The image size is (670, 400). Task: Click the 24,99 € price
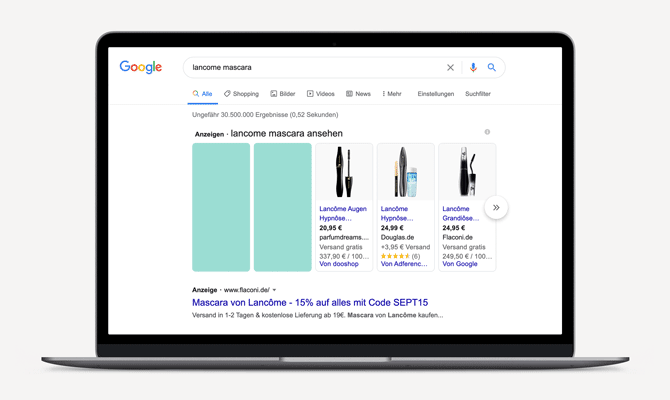pos(392,228)
